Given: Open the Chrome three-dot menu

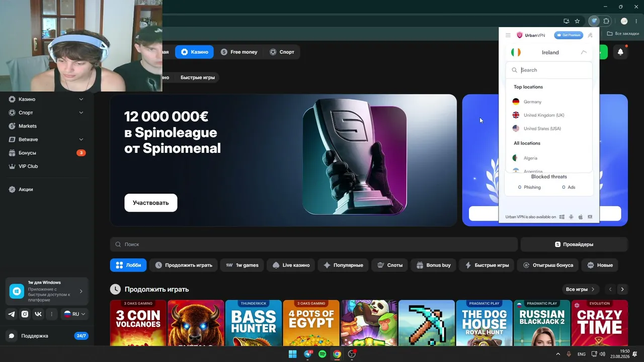Looking at the screenshot, I should coord(636,21).
